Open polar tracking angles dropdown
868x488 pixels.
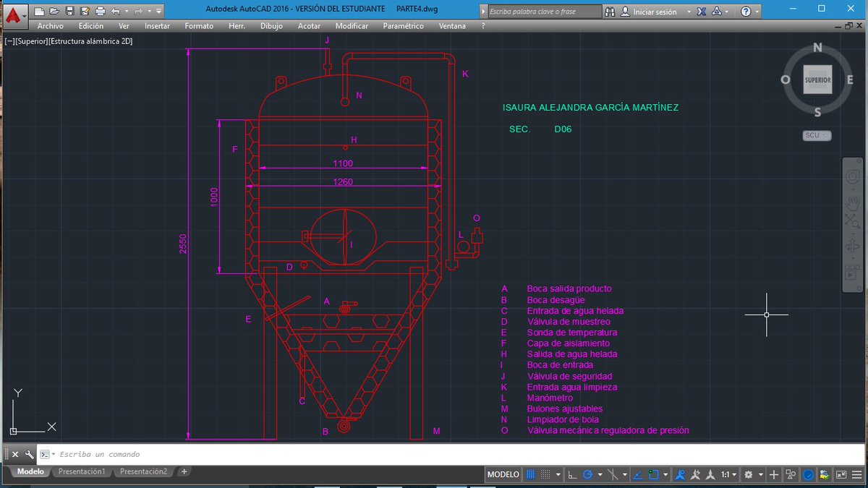[600, 474]
